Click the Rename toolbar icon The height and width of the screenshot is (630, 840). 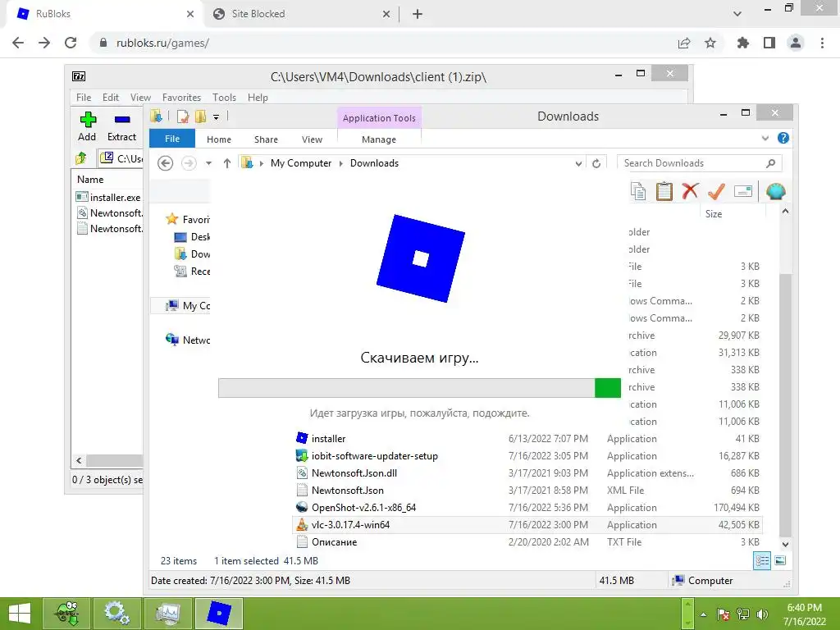click(x=743, y=190)
